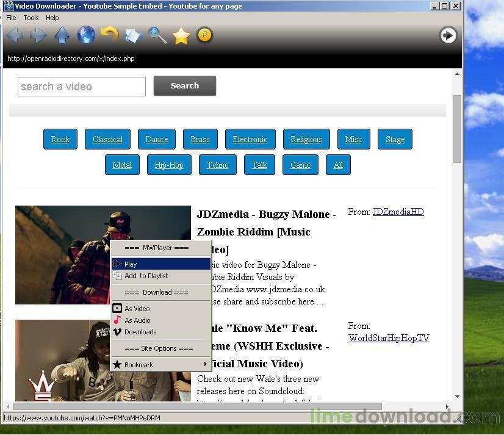Screen dimensions: 504x435
Task: Click the search a video field
Action: click(82, 87)
